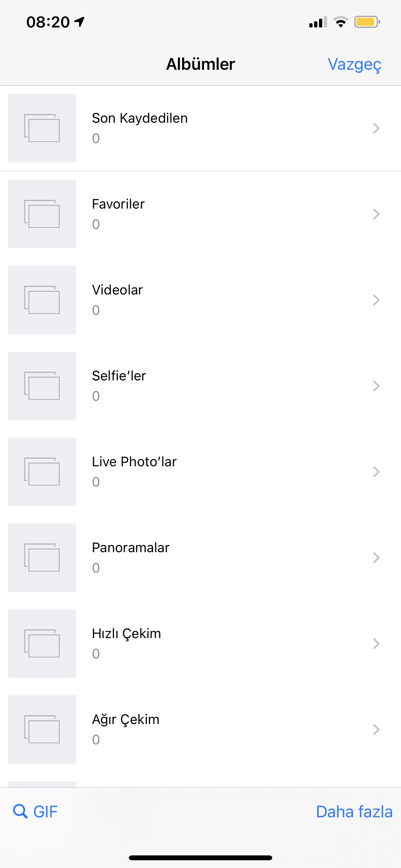The height and width of the screenshot is (868, 401).
Task: Select the Videolar album placeholder icon
Action: tap(42, 300)
